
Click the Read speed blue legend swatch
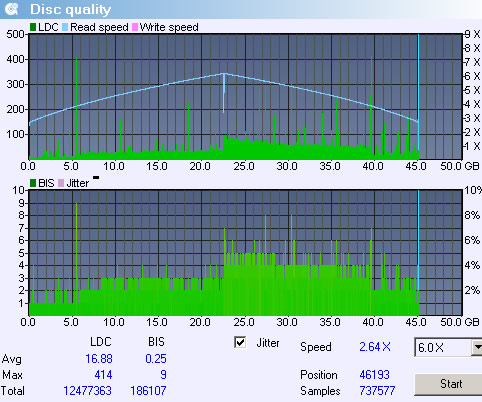point(65,27)
